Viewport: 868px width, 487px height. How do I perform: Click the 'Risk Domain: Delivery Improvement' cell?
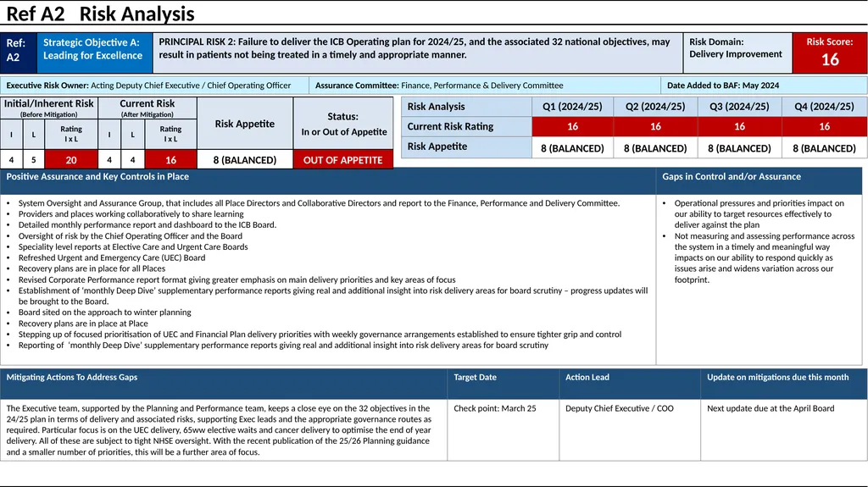pyautogui.click(x=737, y=53)
